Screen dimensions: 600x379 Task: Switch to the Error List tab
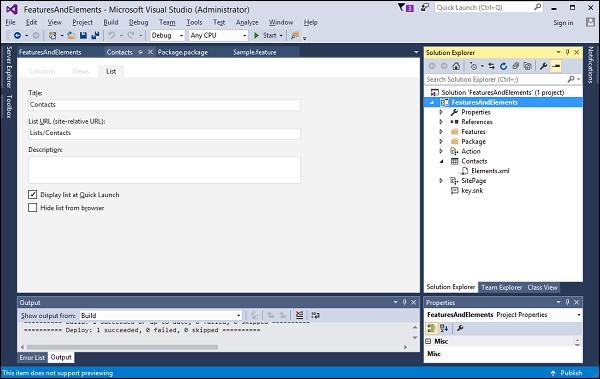pos(32,357)
